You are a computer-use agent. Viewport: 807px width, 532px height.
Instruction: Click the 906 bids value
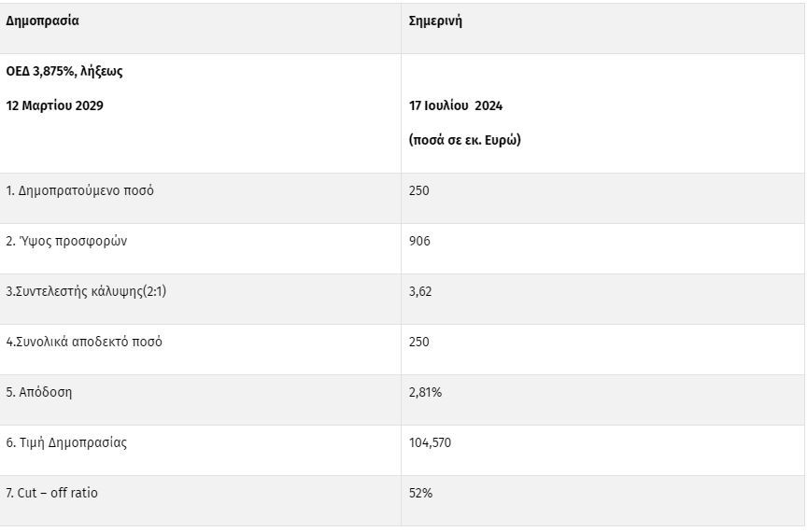(x=419, y=242)
